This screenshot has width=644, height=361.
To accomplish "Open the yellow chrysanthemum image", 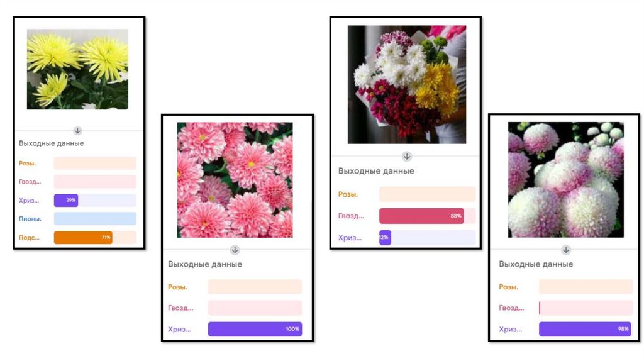I will tap(77, 69).
